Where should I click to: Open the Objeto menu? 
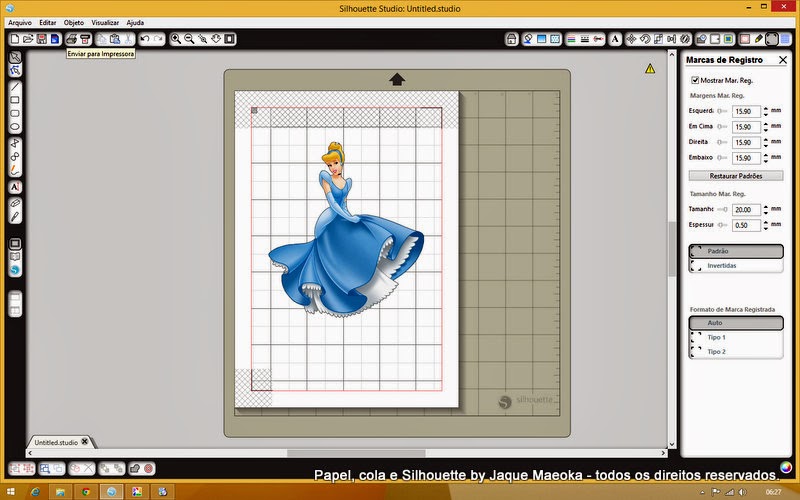73,22
